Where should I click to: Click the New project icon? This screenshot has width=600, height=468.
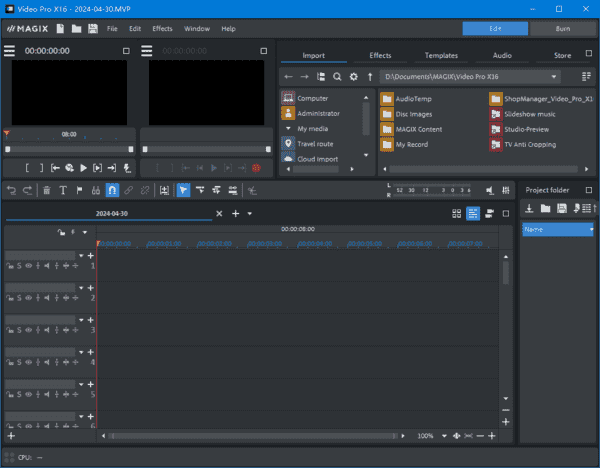(60, 29)
